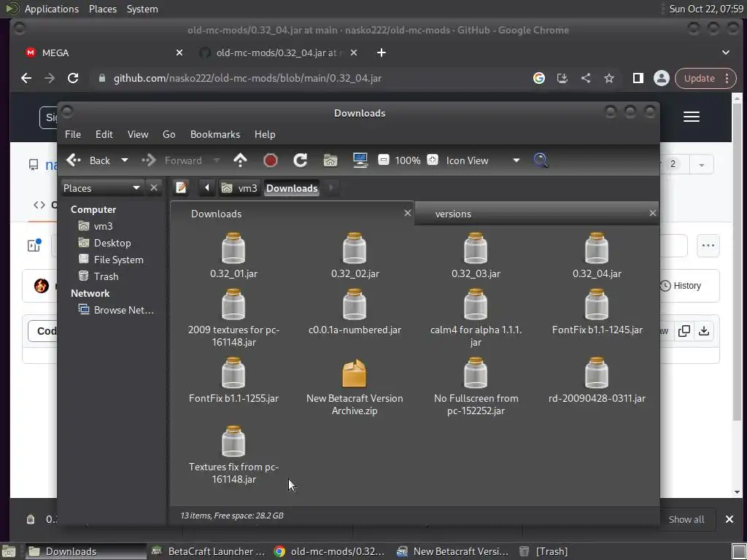Select vm3 in the Places sidebar

click(103, 226)
